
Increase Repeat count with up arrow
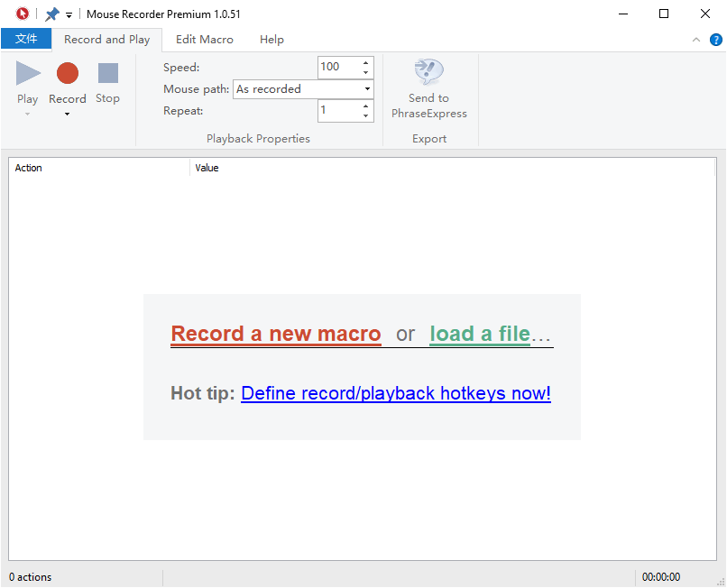[x=366, y=106]
